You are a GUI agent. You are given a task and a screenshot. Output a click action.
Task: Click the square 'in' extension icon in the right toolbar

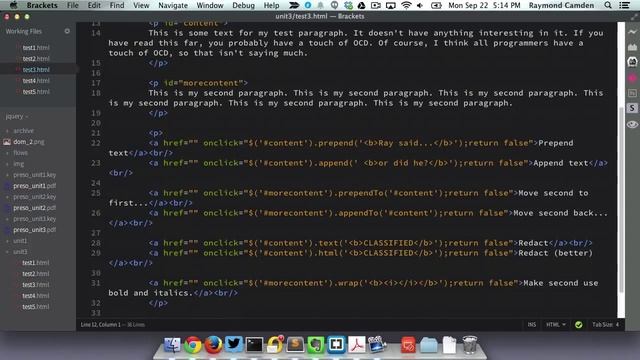pyautogui.click(x=632, y=93)
